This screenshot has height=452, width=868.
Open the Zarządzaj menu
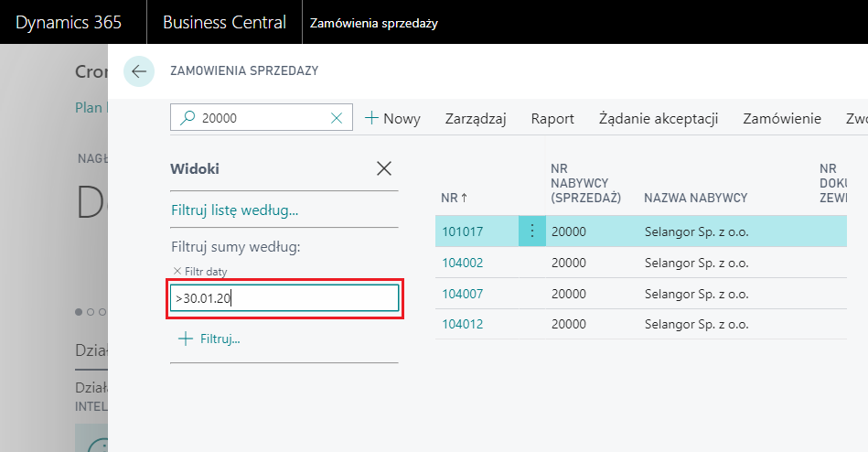(476, 119)
